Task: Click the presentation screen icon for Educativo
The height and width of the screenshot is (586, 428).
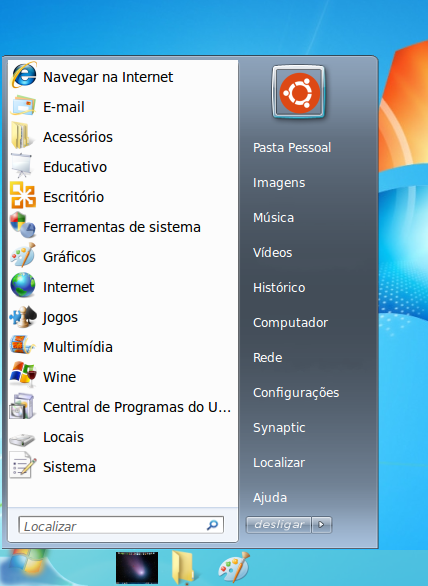Action: (x=22, y=166)
